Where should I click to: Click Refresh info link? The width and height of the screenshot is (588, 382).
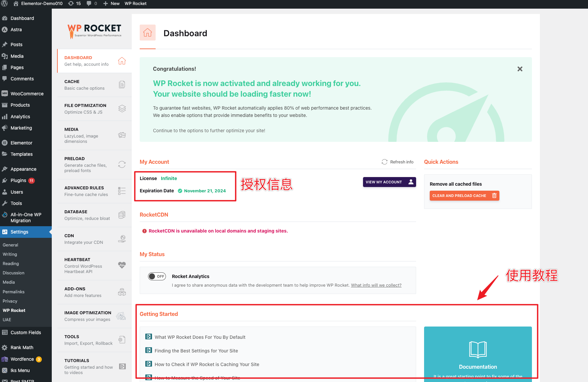point(398,162)
